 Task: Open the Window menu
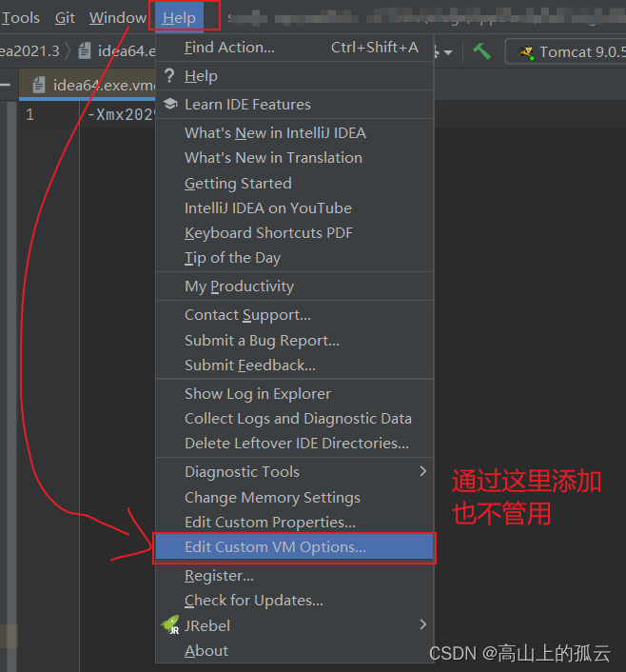pos(117,17)
